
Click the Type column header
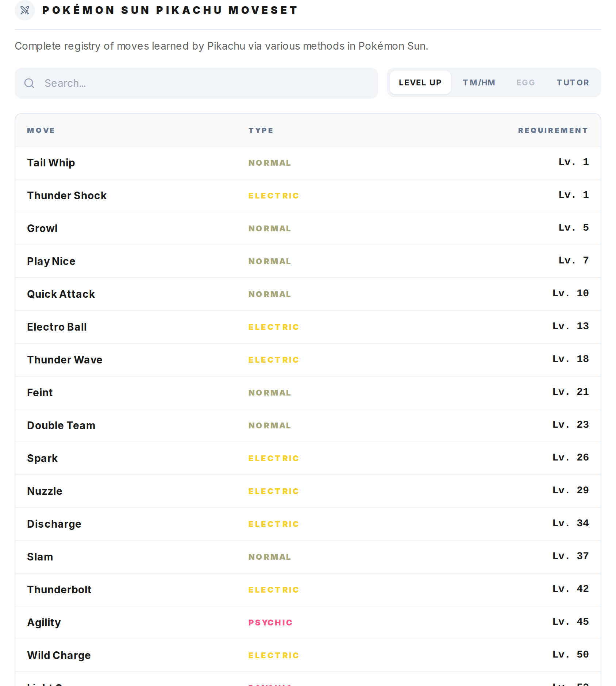coord(261,130)
